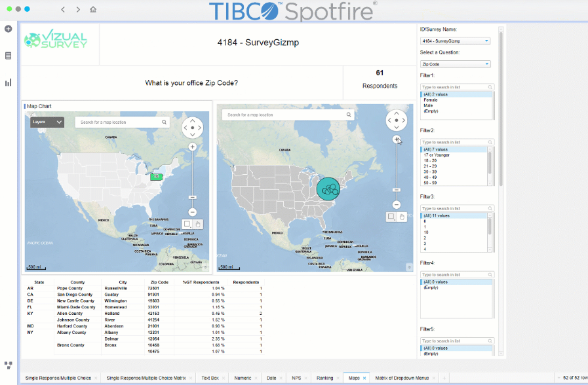Image resolution: width=588 pixels, height=385 pixels.
Task: Select Male in Filter1 list
Action: [x=428, y=105]
